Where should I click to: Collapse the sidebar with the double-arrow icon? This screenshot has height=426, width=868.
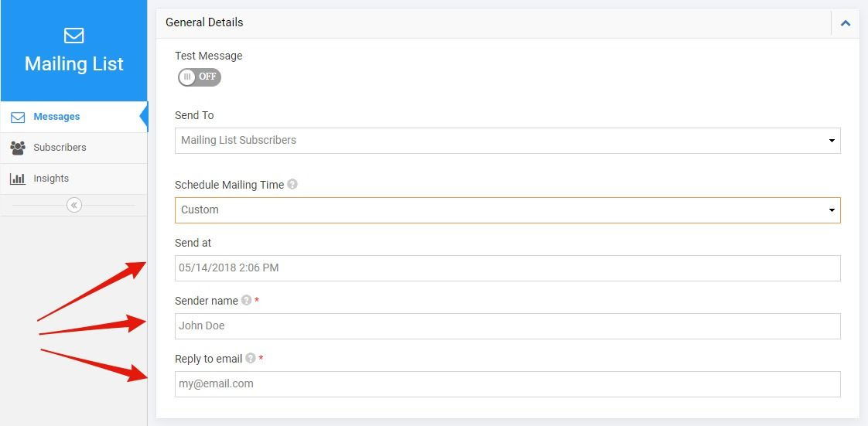73,205
